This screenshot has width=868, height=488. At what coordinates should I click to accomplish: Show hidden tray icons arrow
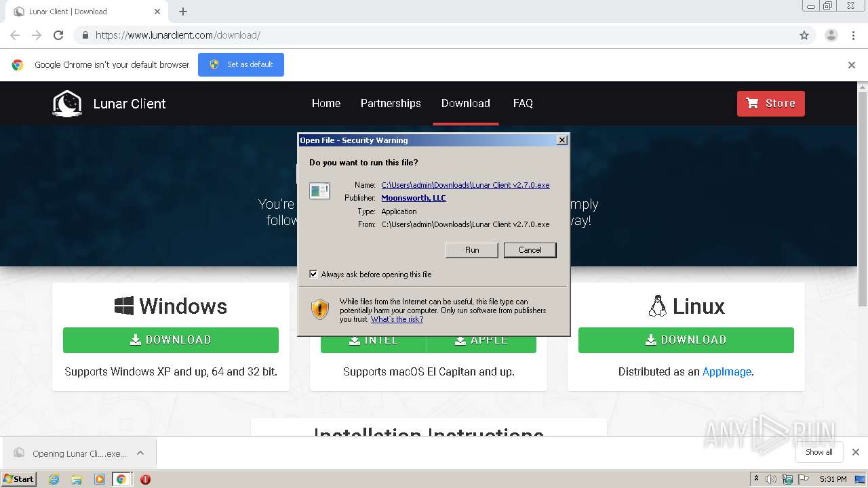[756, 479]
